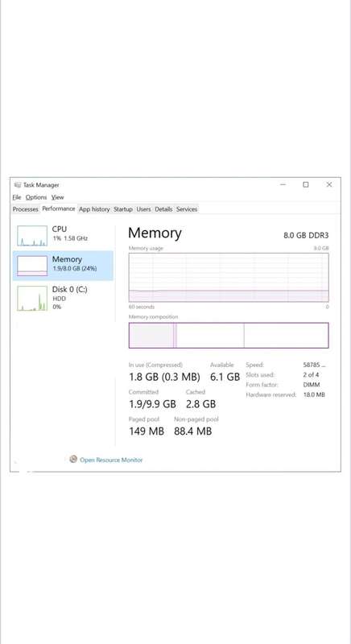
Task: Click the Task Manager title bar icon
Action: tap(18, 185)
